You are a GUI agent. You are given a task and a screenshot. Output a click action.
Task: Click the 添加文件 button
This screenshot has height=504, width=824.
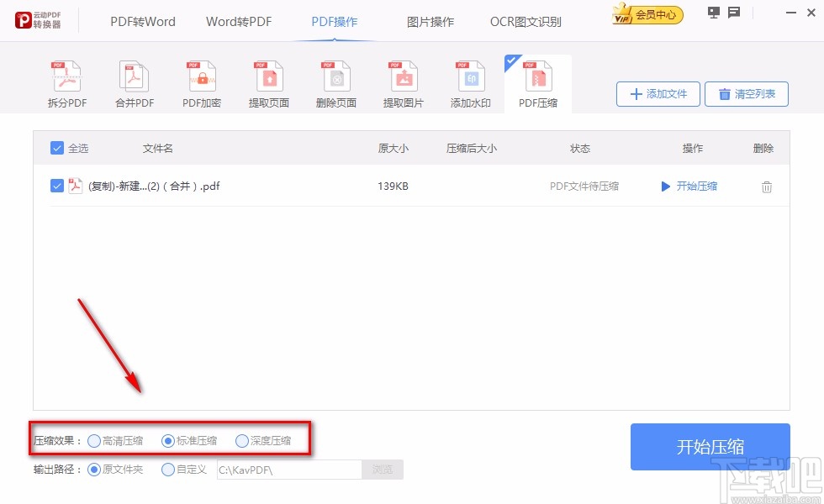[658, 93]
